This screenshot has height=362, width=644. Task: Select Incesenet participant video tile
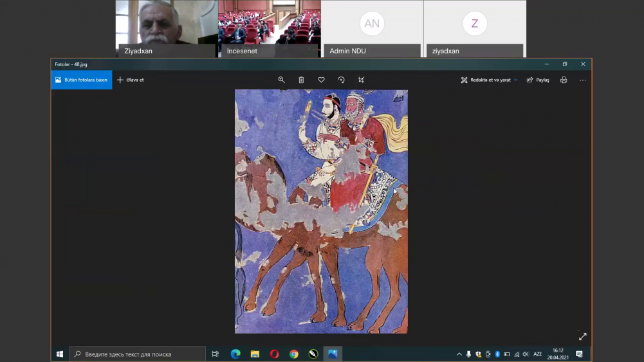(x=270, y=29)
